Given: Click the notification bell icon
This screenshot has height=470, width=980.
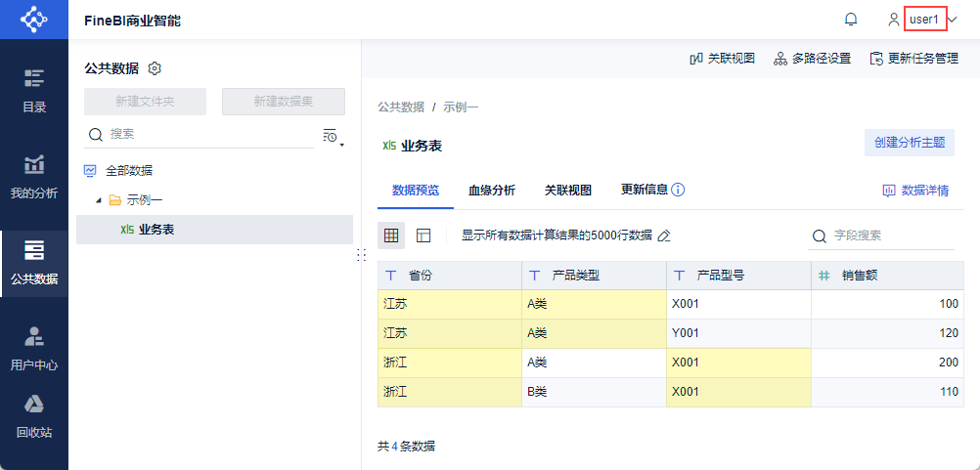Looking at the screenshot, I should 851,20.
